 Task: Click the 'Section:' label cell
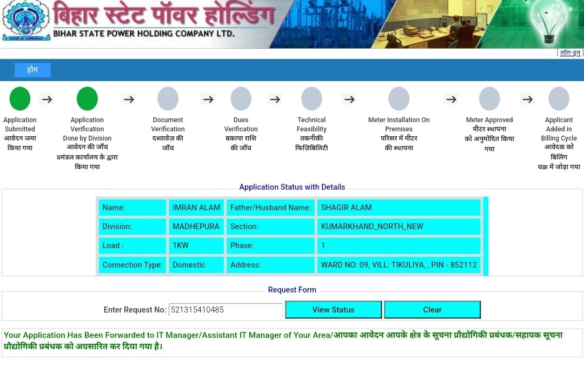(x=271, y=227)
